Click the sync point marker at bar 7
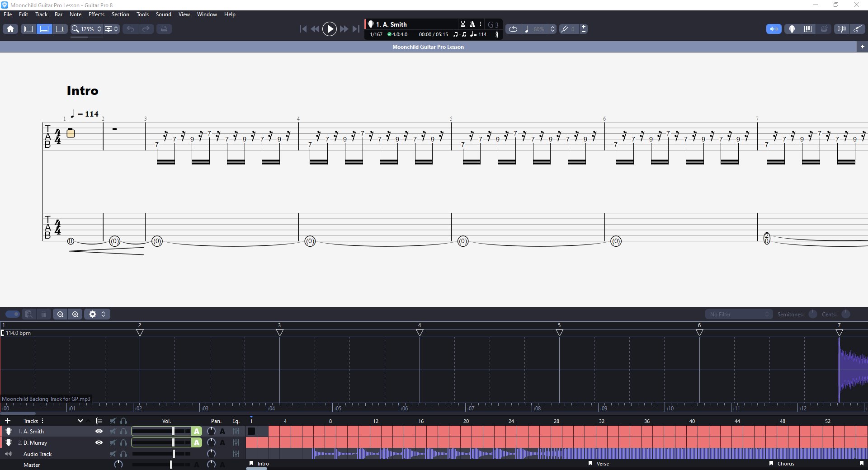868x470 pixels. coord(839,333)
